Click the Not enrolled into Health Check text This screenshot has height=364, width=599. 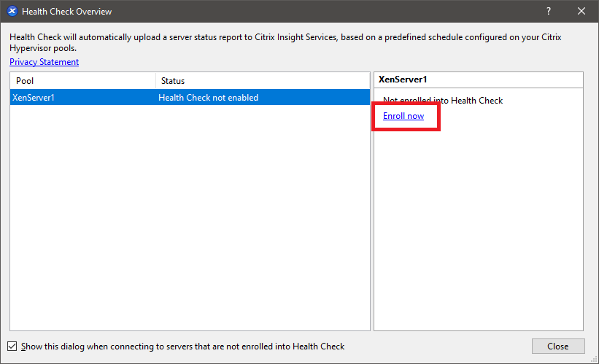[443, 101]
